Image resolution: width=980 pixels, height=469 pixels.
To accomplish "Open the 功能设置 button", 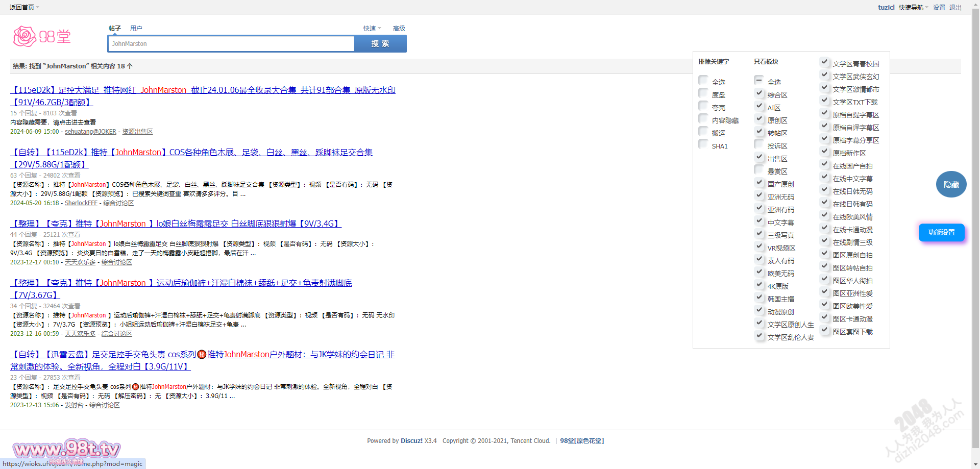I will click(x=941, y=232).
